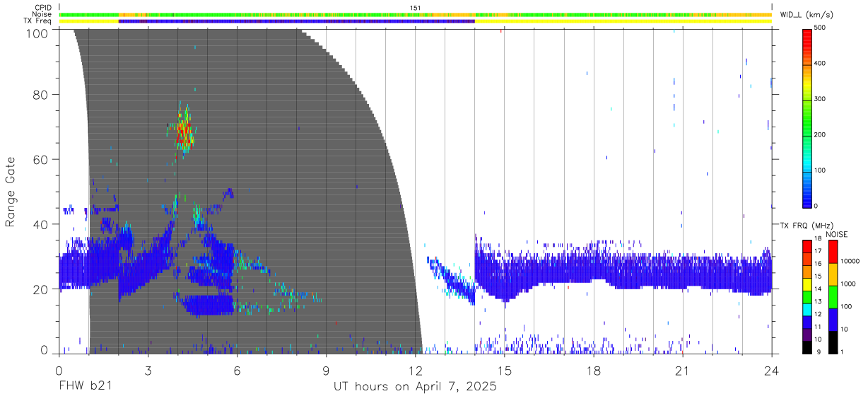Click the 21 tick on UT hours axis
The height and width of the screenshot is (401, 868).
pos(683,371)
